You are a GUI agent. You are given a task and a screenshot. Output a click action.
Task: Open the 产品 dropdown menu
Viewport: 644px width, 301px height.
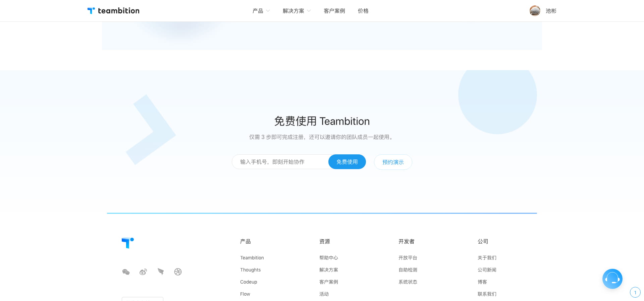tap(261, 11)
